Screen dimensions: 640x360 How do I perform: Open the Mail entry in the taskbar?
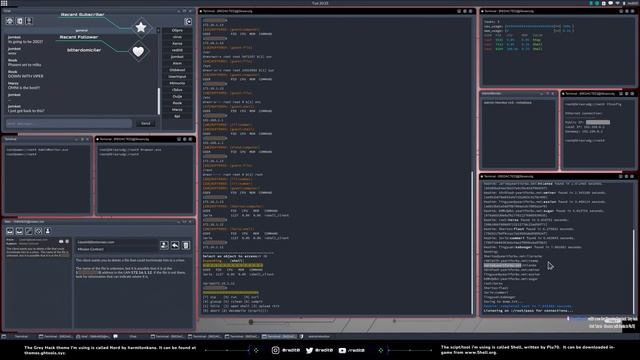coord(93,336)
